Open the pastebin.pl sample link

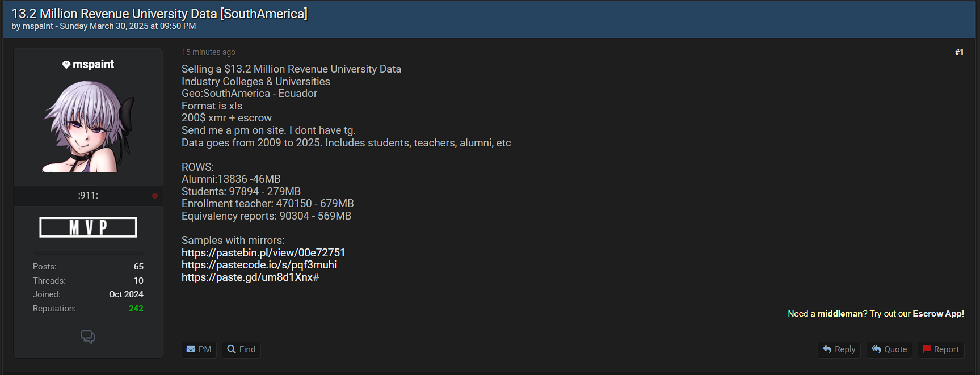[x=263, y=253]
